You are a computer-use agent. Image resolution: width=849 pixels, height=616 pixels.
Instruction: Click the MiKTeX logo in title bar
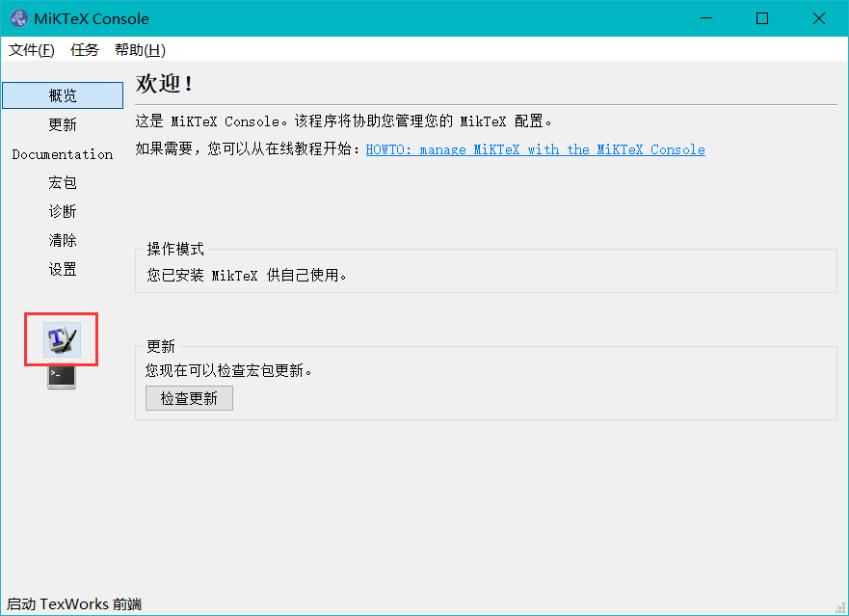pyautogui.click(x=18, y=18)
